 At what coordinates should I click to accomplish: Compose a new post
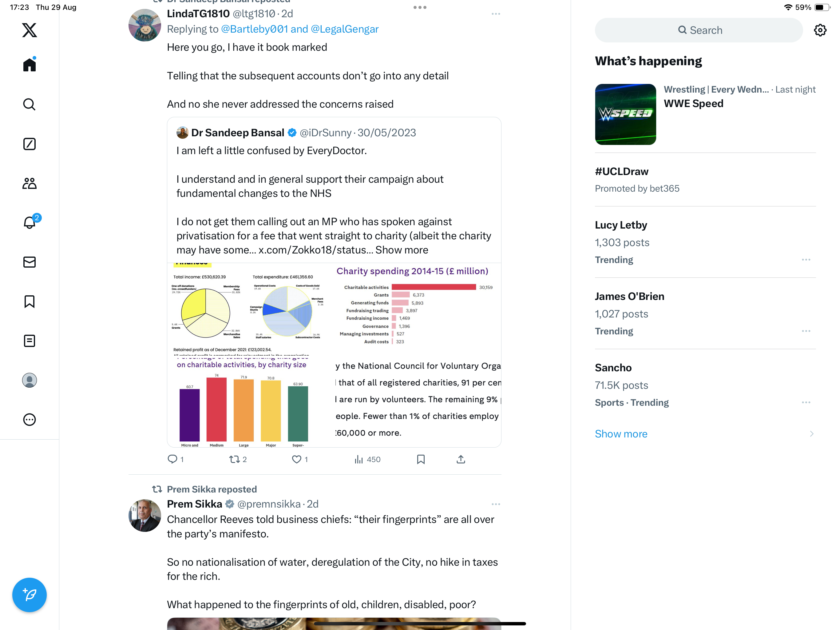(x=29, y=595)
